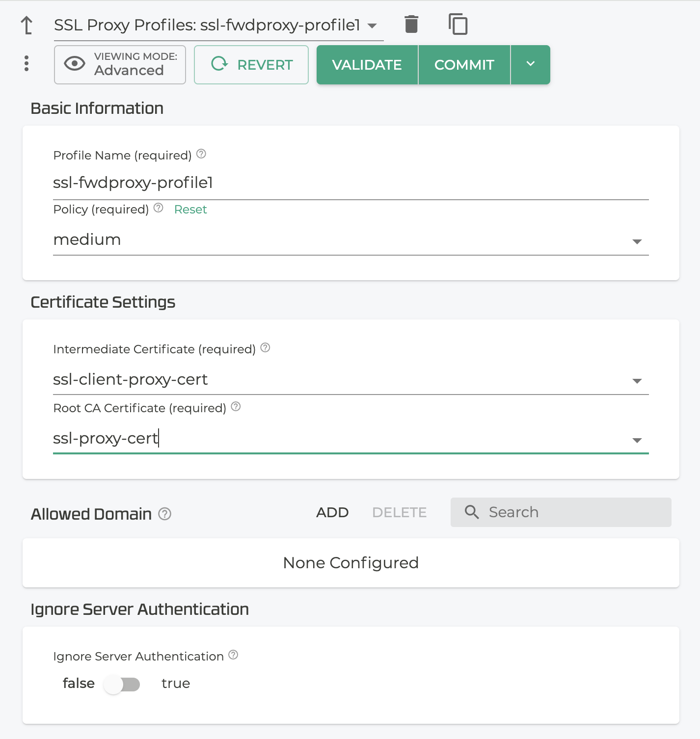Delete profile with the trash icon
Viewport: 700px width, 739px height.
point(411,24)
